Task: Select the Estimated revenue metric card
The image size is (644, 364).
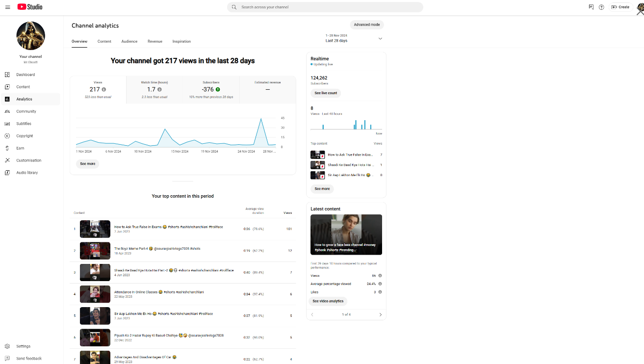Action: 268,90
